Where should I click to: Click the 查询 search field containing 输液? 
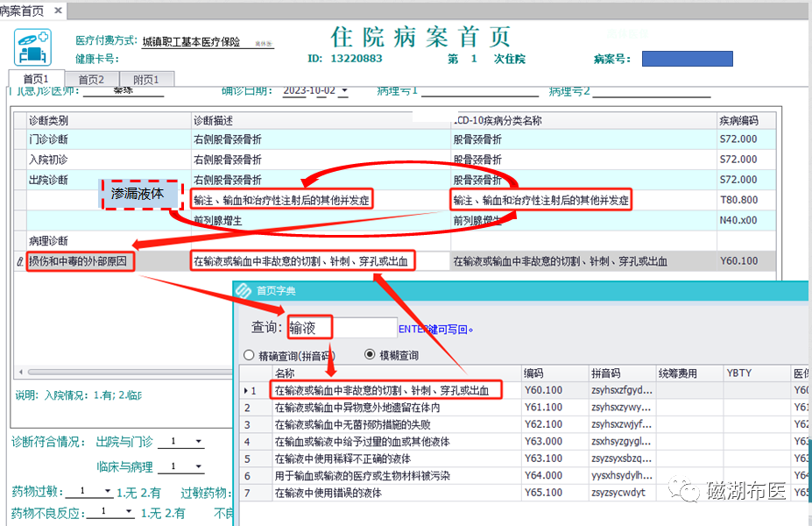tap(342, 328)
